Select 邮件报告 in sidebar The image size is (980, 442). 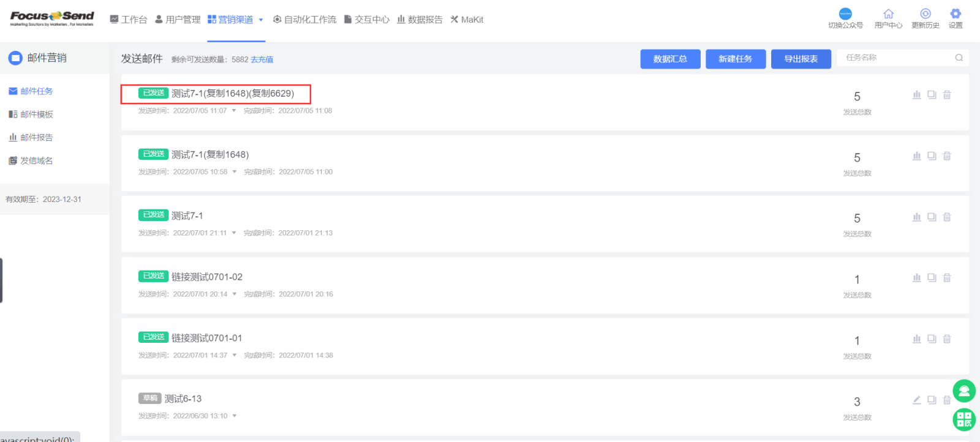point(31,138)
